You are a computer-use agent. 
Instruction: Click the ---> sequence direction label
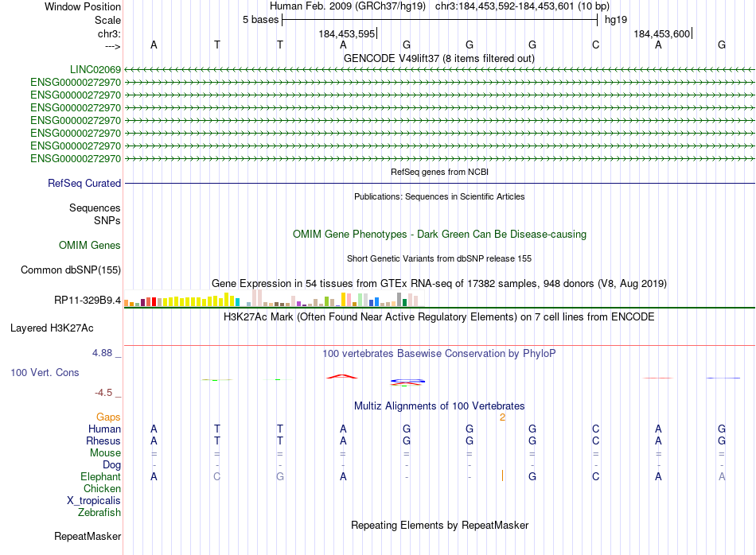[112, 46]
